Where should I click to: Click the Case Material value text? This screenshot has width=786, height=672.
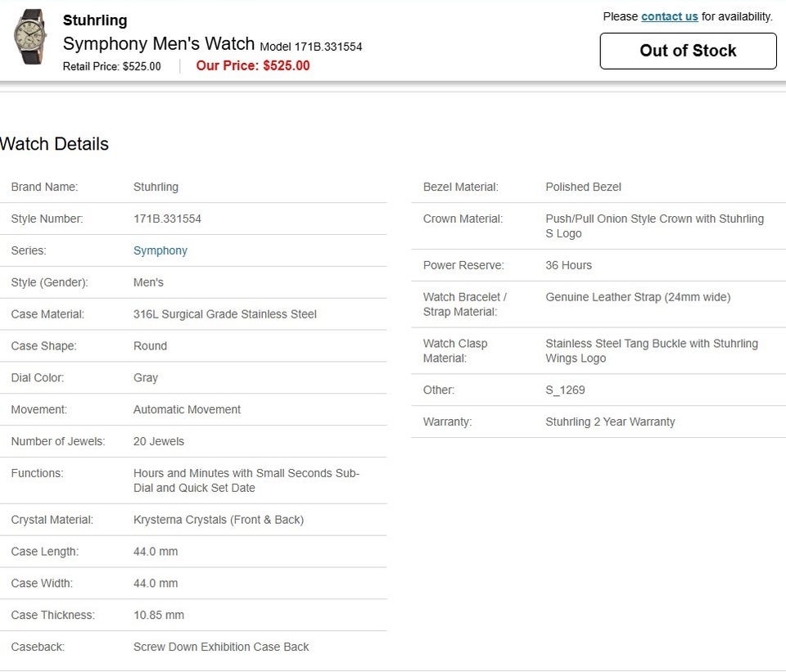click(x=225, y=314)
